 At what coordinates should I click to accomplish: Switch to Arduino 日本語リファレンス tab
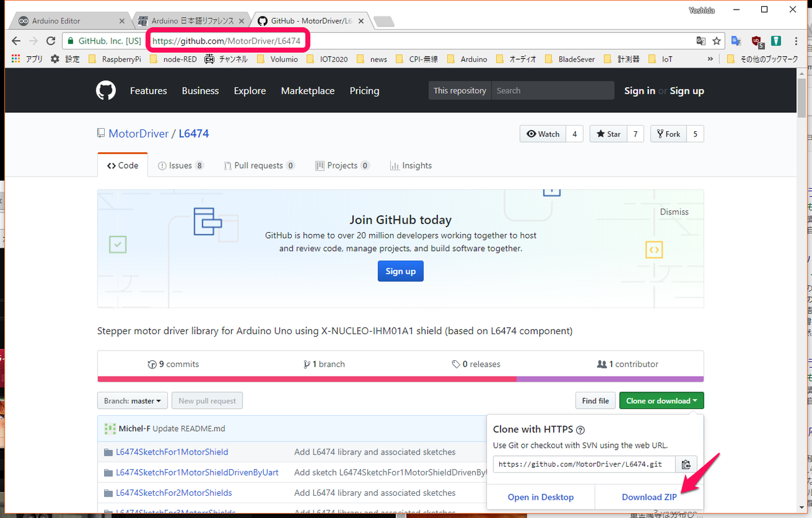(190, 20)
